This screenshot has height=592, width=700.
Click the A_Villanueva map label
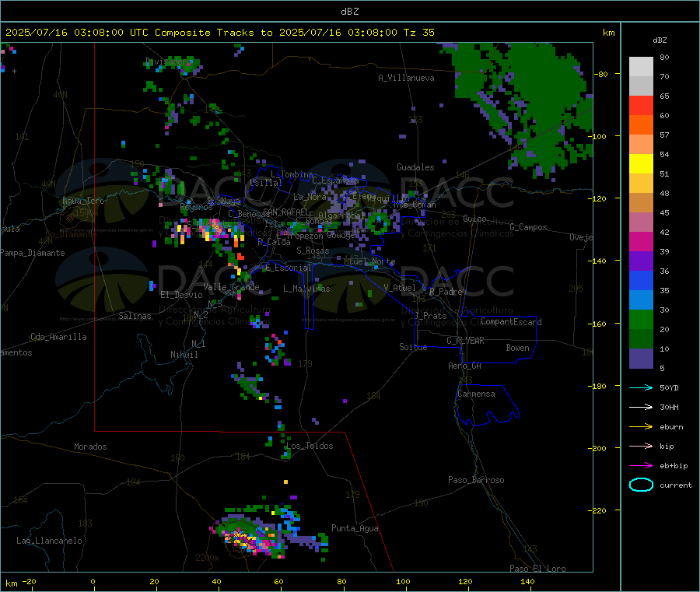(406, 78)
